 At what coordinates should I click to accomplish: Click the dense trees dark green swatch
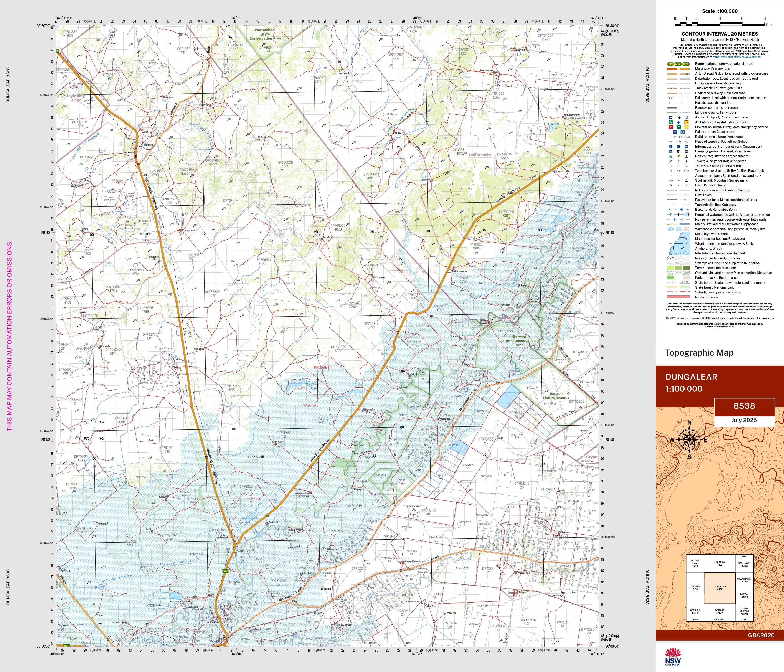click(x=686, y=268)
